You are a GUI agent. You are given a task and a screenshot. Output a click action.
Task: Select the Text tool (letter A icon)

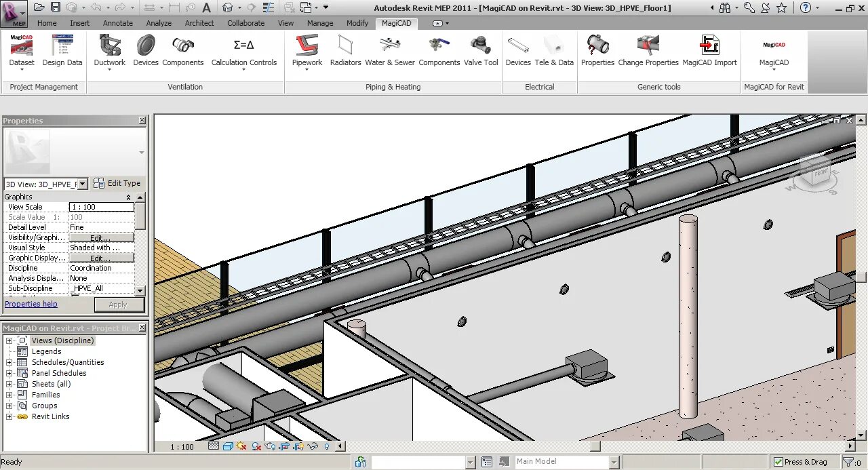click(206, 7)
